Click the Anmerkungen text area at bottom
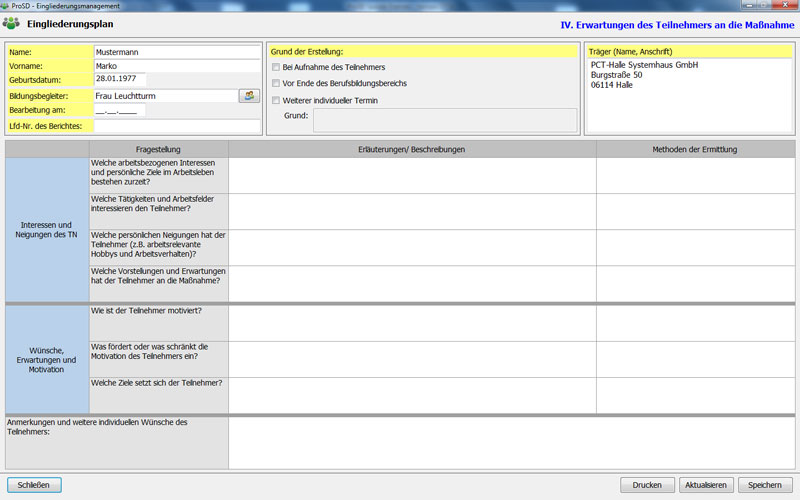The height and width of the screenshot is (500, 800). pos(511,442)
